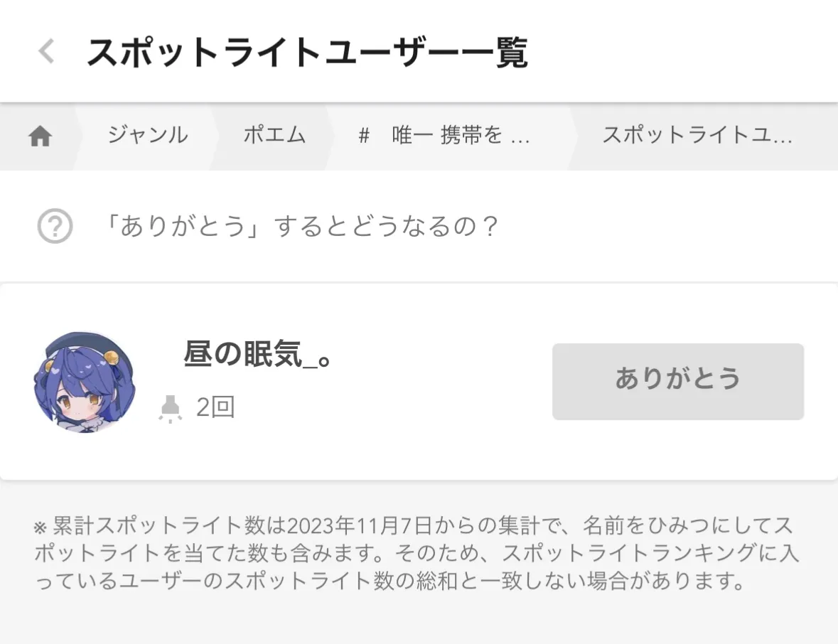Click the 2回 spotlight count
838x644 pixels.
coord(215,408)
